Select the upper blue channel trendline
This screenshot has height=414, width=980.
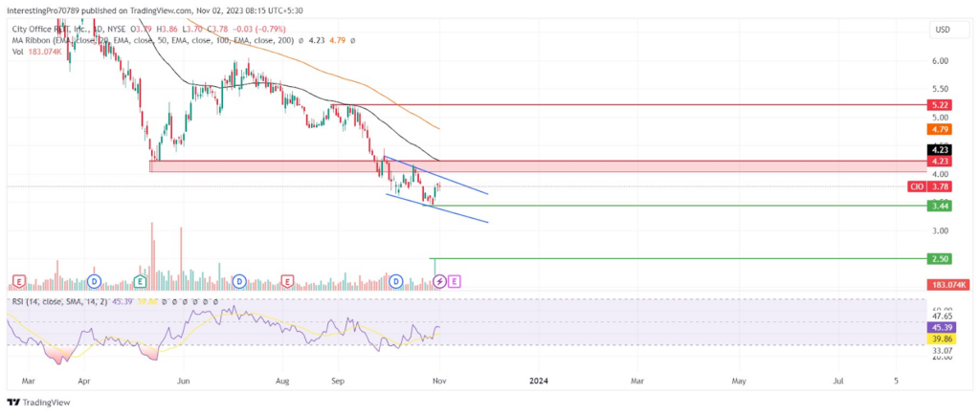(x=435, y=175)
